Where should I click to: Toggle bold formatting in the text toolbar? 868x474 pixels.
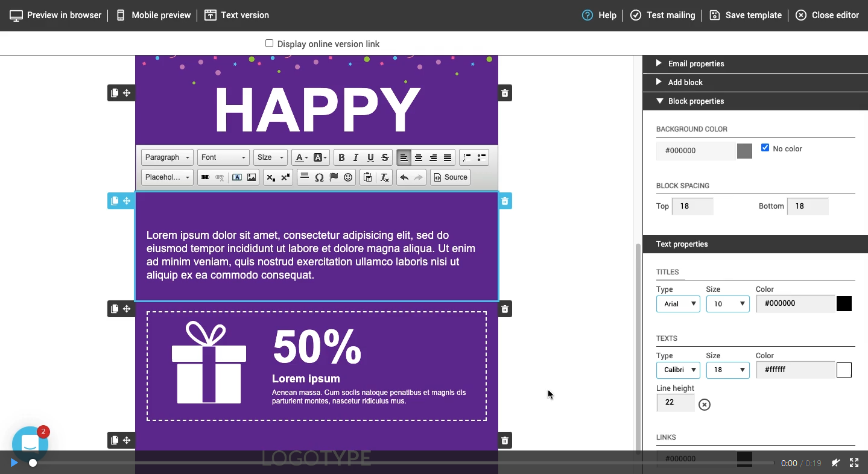pyautogui.click(x=341, y=158)
